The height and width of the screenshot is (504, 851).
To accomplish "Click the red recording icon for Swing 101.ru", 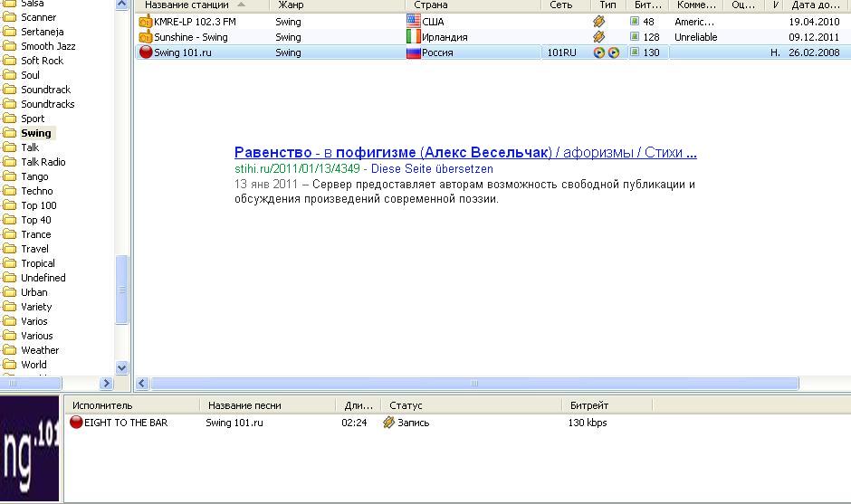I will 146,52.
